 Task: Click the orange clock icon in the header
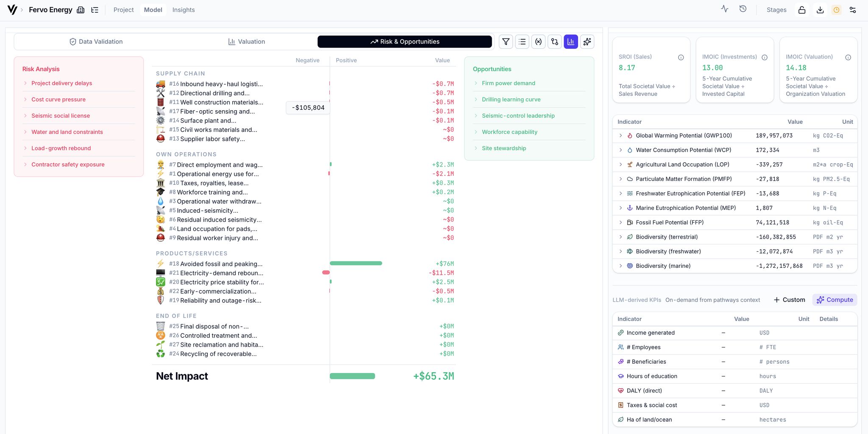coord(836,9)
